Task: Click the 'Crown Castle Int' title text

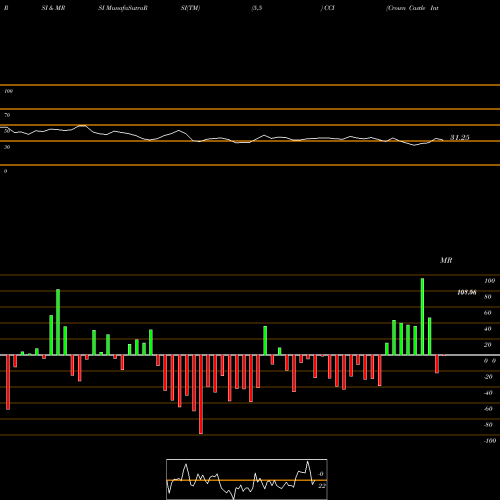Action: [412, 8]
